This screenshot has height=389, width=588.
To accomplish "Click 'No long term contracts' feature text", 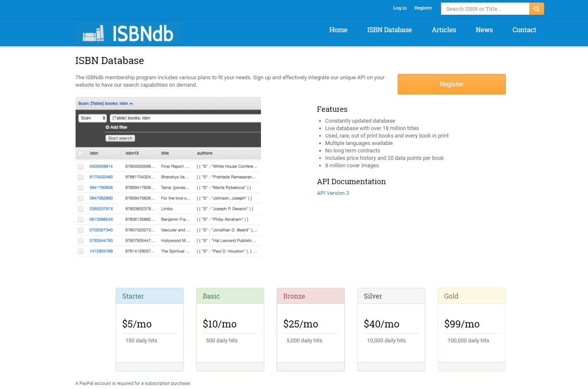I will pyautogui.click(x=353, y=151).
